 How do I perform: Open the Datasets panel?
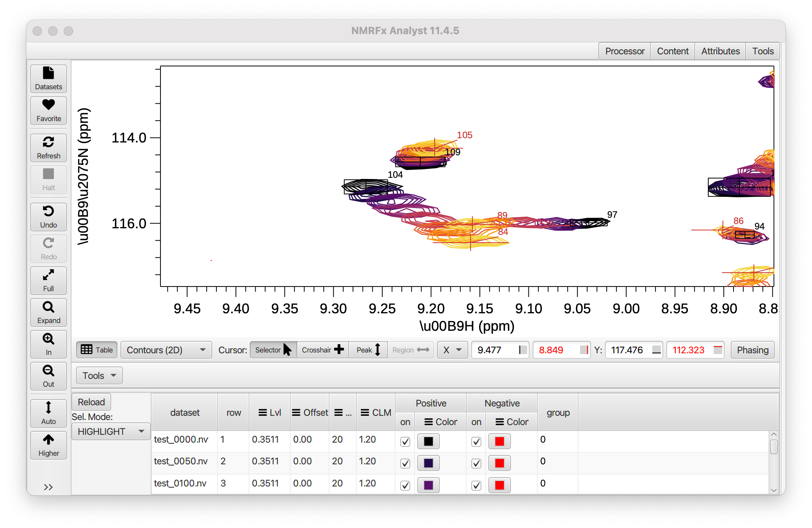pyautogui.click(x=49, y=79)
